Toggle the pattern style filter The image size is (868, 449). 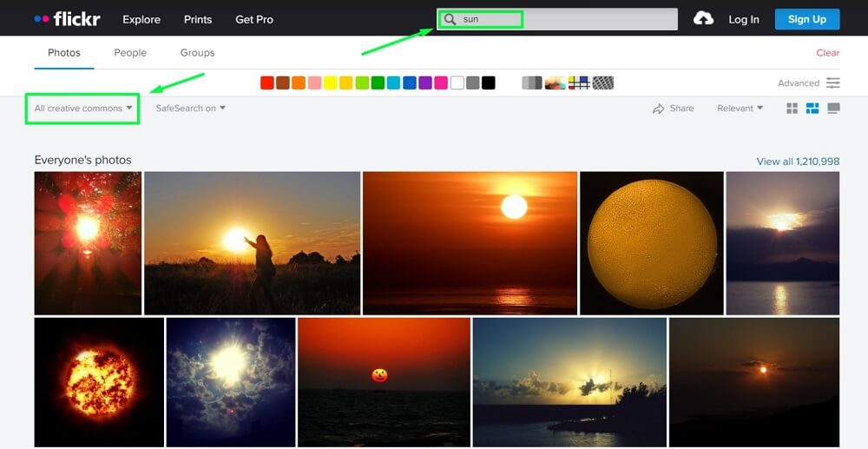pos(603,83)
